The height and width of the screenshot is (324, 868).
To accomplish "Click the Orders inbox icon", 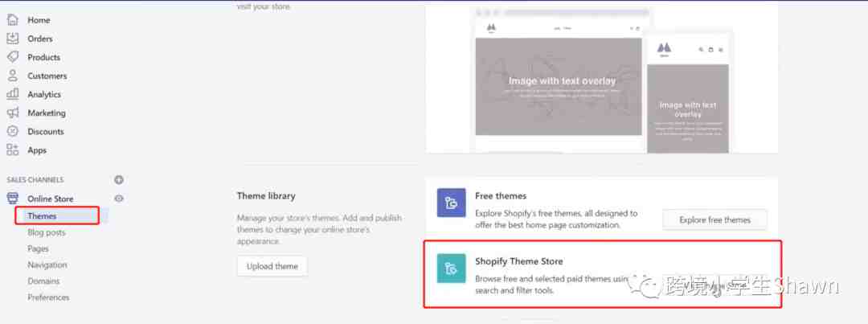I will (13, 39).
